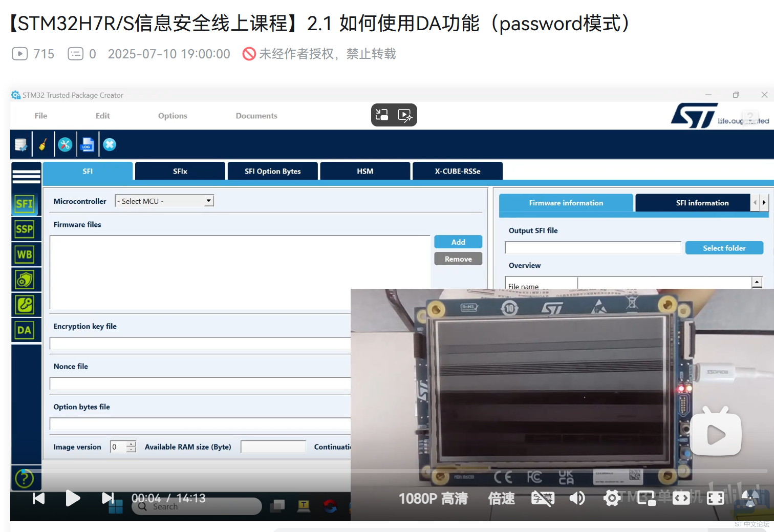Click the STM32 Trusted Package Creator title icon

click(x=16, y=95)
